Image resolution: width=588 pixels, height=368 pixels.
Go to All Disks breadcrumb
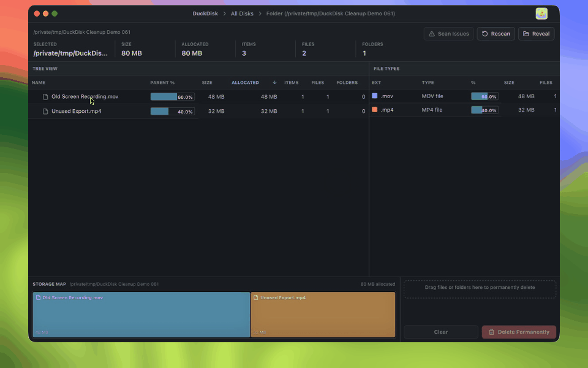coord(242,13)
